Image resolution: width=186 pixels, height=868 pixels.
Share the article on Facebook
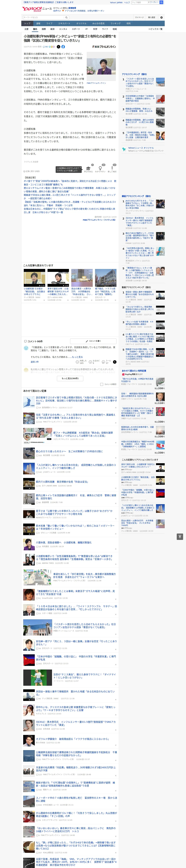click(x=63, y=47)
